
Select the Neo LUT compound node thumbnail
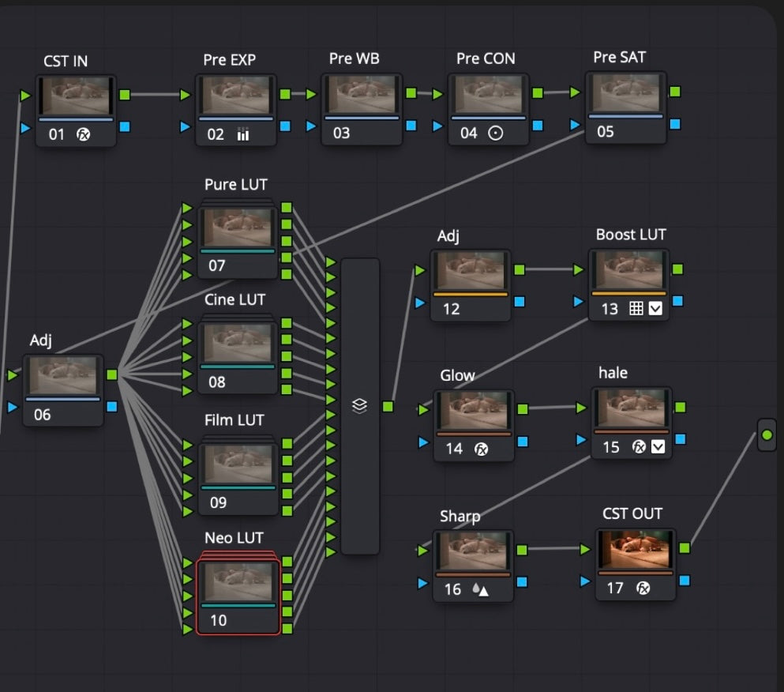coord(238,582)
